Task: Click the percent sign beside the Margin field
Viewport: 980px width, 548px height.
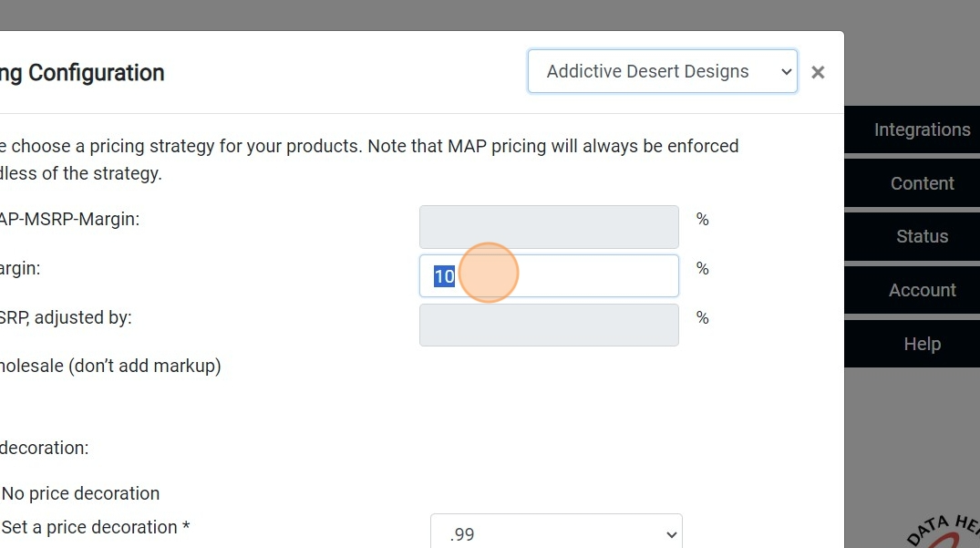Action: coord(702,268)
